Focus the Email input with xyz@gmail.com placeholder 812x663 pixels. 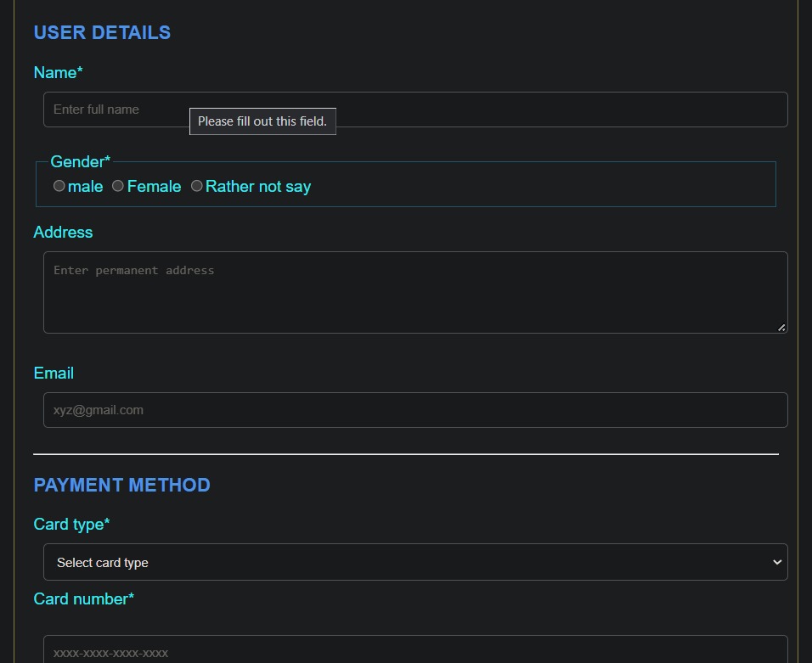point(415,410)
